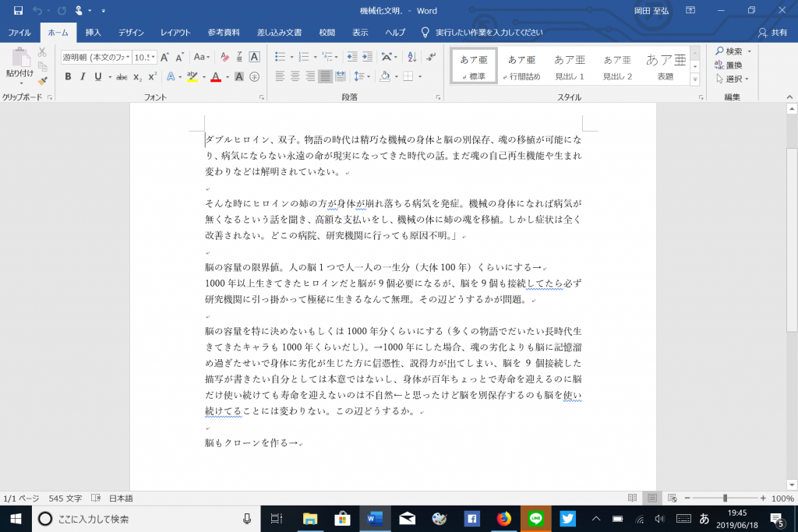
Task: Open the font name dropdown
Action: pos(129,57)
